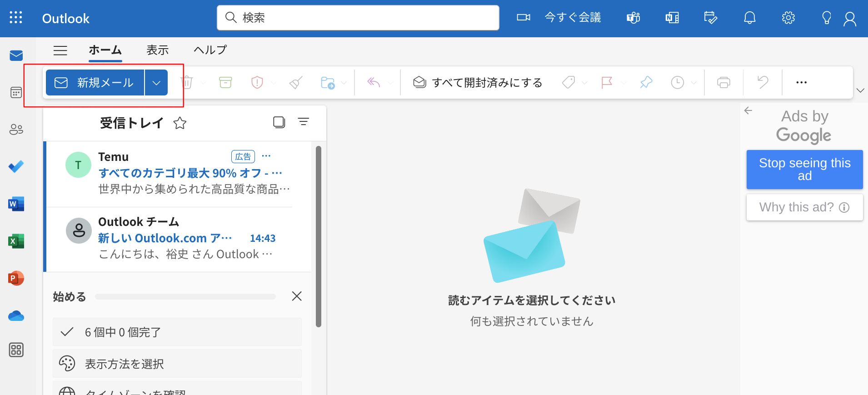
Task: Open the settings gear in header
Action: click(788, 18)
